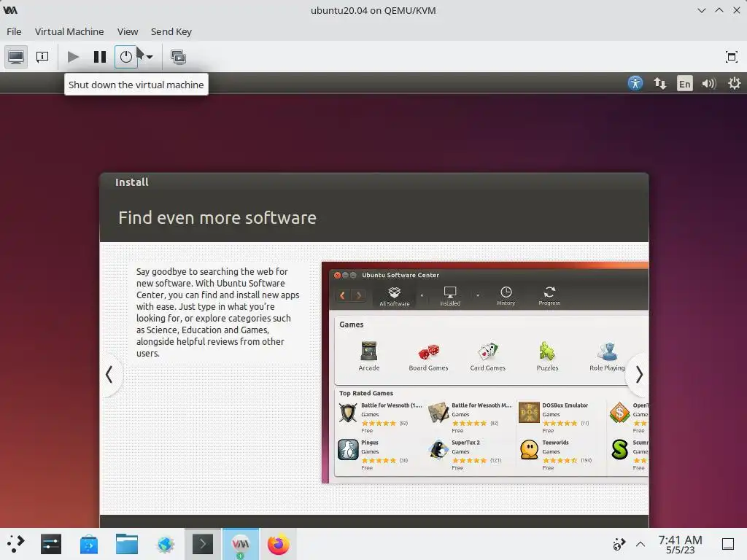Click the Puzzles category
The height and width of the screenshot is (560, 747).
click(x=547, y=356)
